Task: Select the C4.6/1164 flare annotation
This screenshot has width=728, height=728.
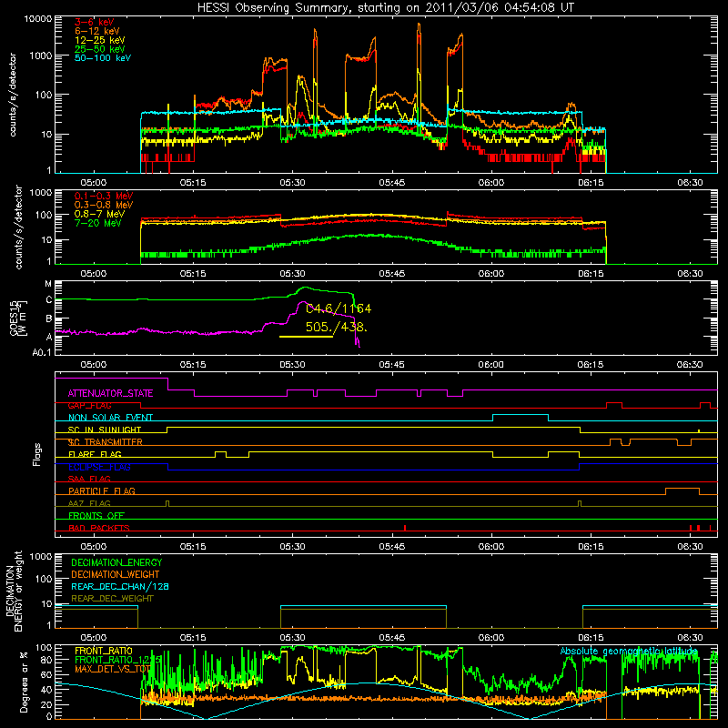Action: (x=339, y=308)
